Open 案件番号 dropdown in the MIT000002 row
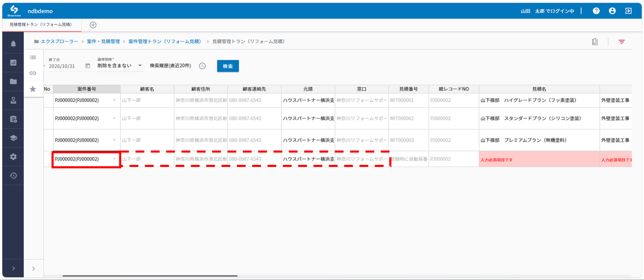Image resolution: width=644 pixels, height=280 pixels. (114, 118)
